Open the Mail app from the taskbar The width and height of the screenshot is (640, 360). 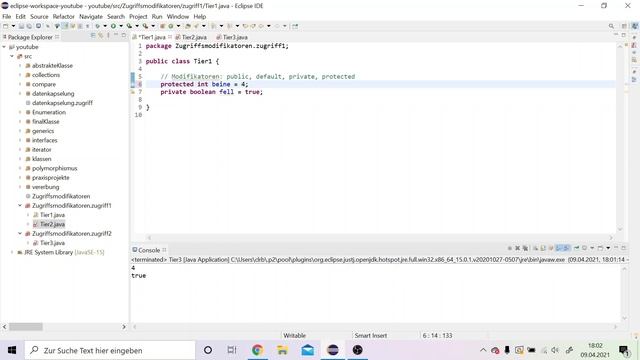pos(308,350)
